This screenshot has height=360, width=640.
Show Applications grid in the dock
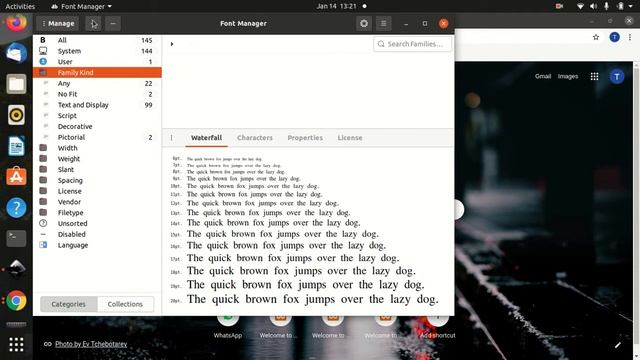[x=16, y=344]
